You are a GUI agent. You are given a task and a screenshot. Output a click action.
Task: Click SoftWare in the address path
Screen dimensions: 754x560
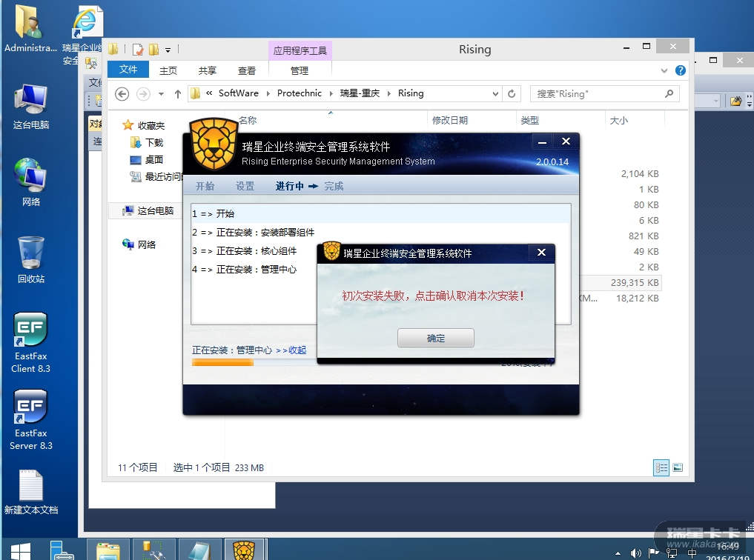[239, 93]
